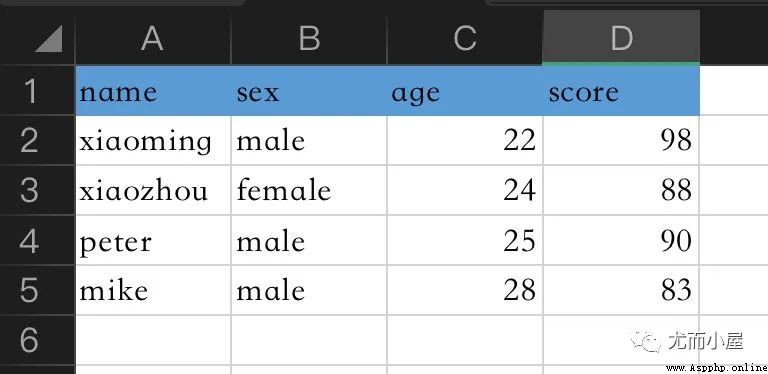The image size is (768, 374).
Task: Click the age cell with value 25
Action: pos(465,240)
